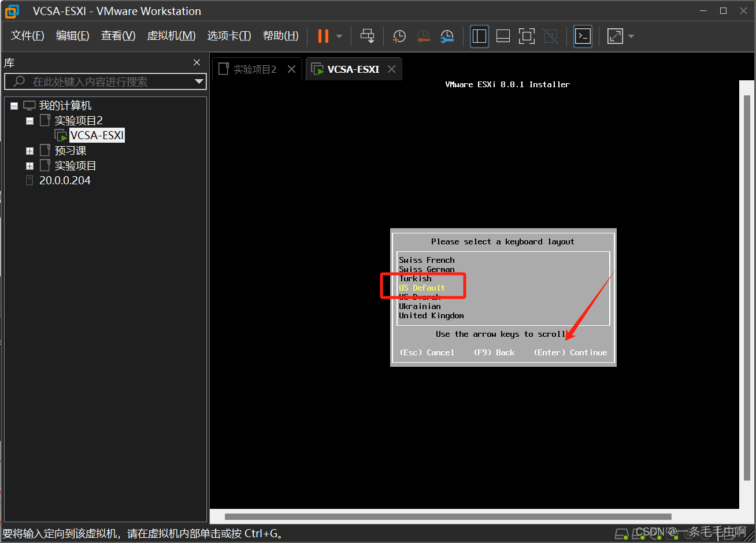Click the 实验项目2 tab folder icon
Image resolution: width=756 pixels, height=543 pixels.
click(x=224, y=69)
